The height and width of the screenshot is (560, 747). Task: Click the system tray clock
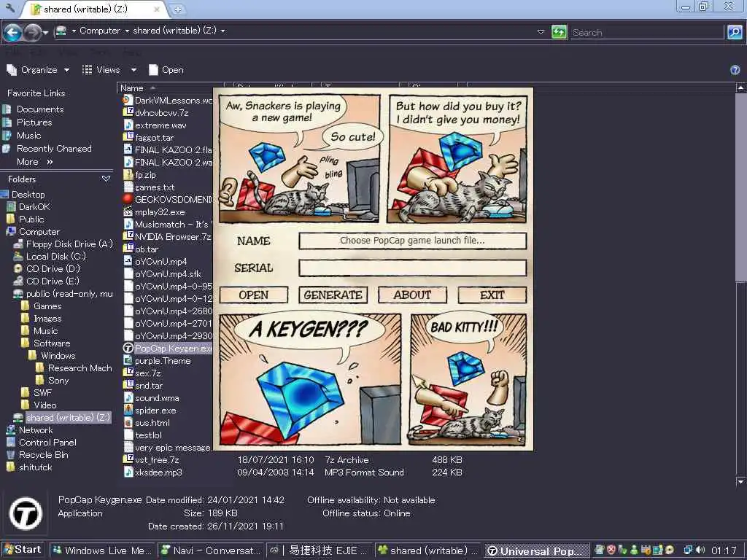724,551
